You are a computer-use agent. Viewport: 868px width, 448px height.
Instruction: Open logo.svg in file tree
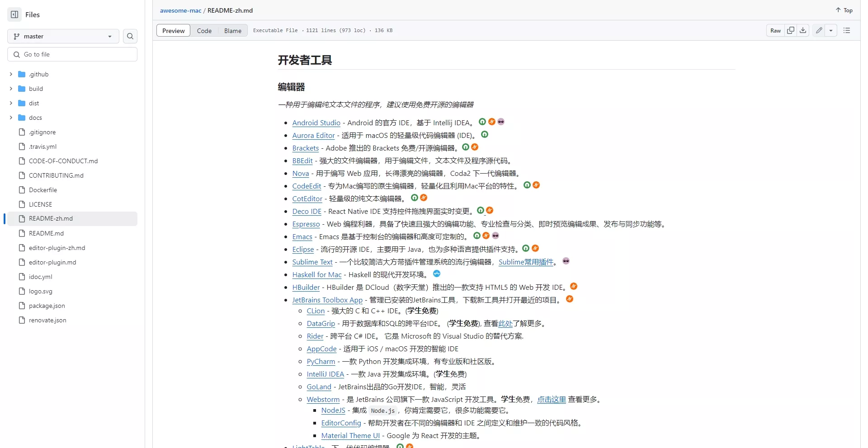(x=41, y=291)
